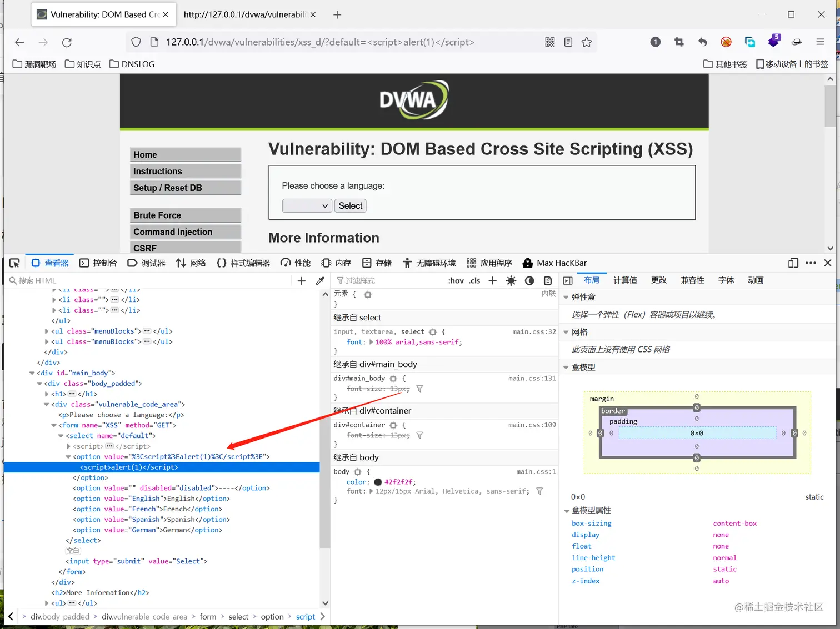Close the developer tools panel
Image resolution: width=840 pixels, height=629 pixels.
tap(828, 263)
